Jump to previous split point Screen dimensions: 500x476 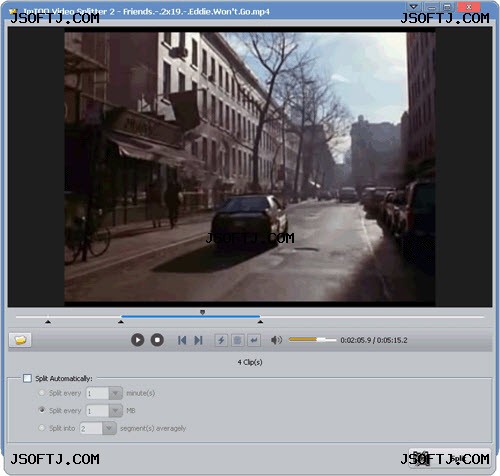(182, 340)
